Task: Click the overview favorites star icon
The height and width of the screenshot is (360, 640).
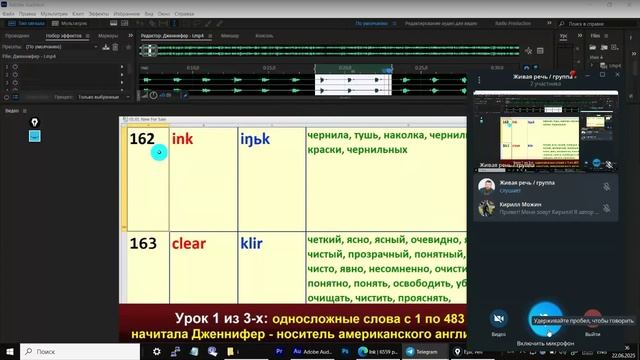Action: point(529,51)
